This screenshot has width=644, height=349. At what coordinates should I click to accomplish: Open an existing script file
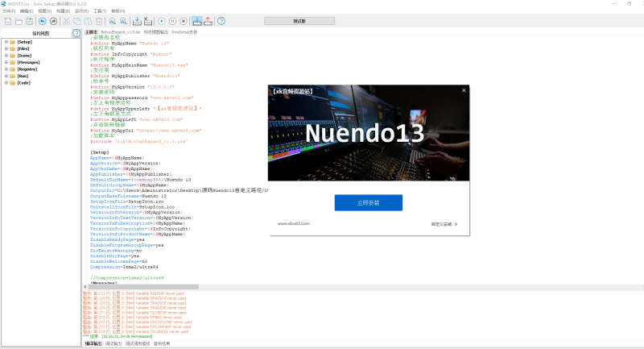tap(19, 22)
